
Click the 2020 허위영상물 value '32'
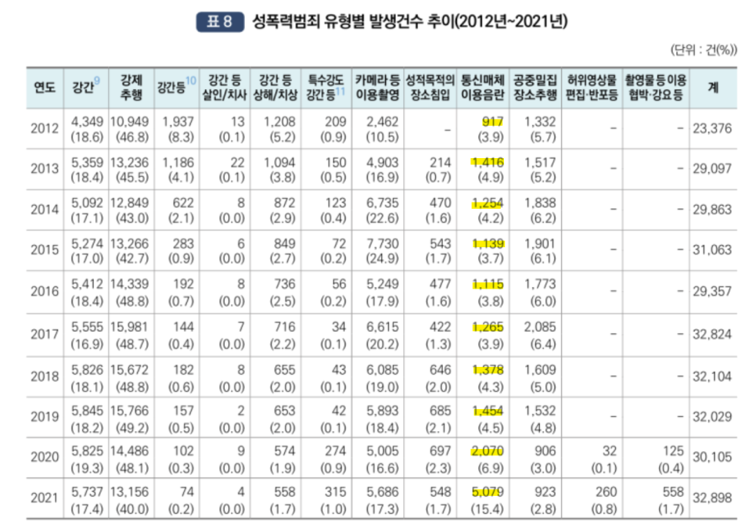coord(610,451)
